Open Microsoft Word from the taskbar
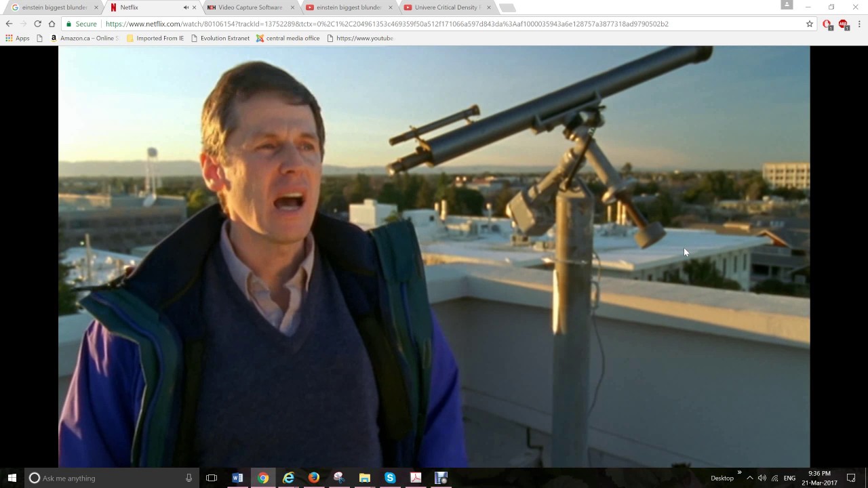The height and width of the screenshot is (488, 868). tap(237, 478)
